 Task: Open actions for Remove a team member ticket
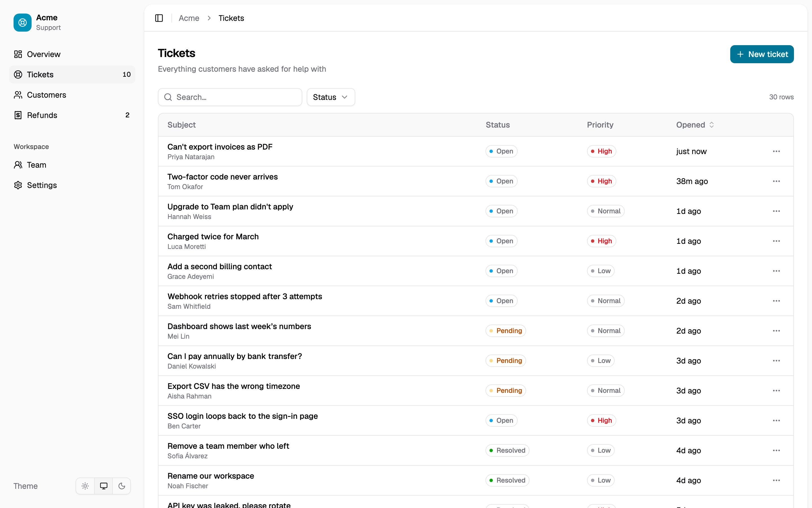click(776, 450)
